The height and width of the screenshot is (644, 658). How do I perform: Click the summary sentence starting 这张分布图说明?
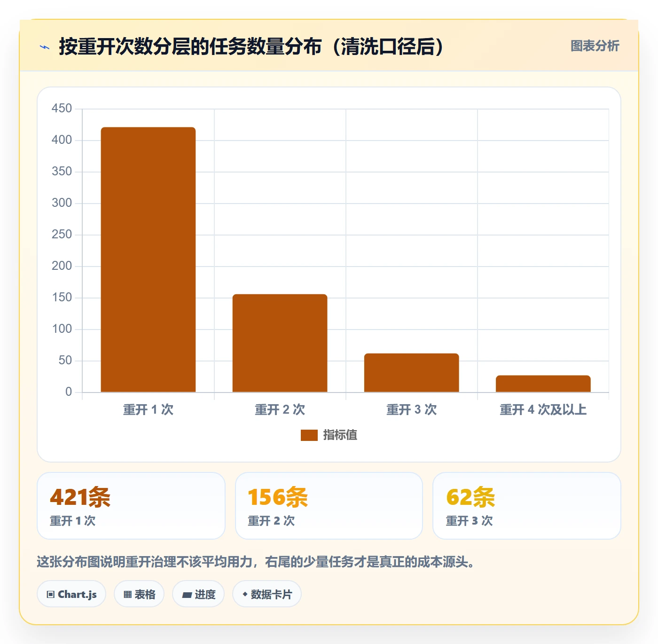point(257,562)
